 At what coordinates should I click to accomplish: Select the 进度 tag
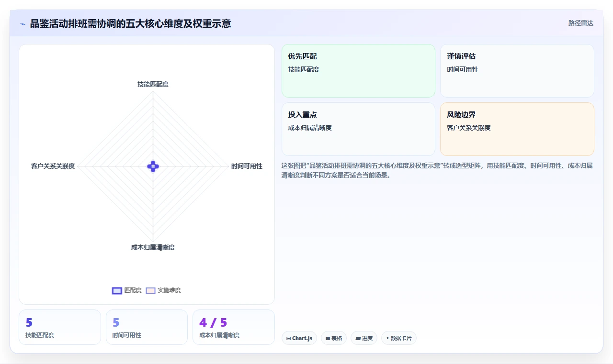pos(364,338)
